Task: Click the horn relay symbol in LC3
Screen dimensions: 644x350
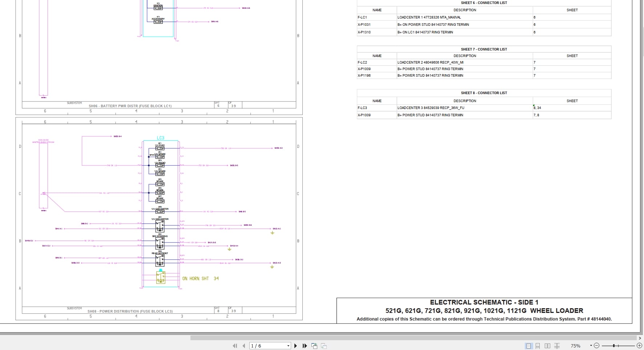Action: click(161, 278)
